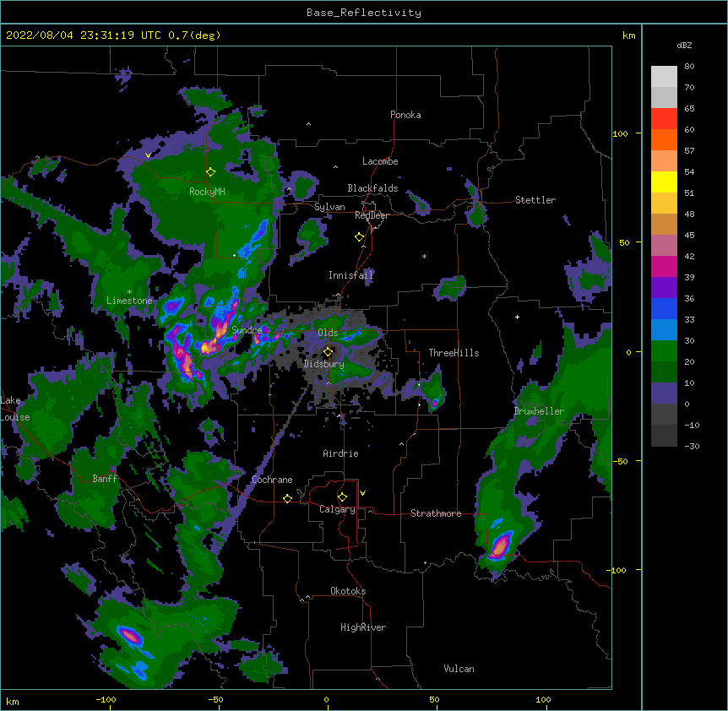
Task: Click the 50 km label on bottom axis
Action: click(x=434, y=699)
